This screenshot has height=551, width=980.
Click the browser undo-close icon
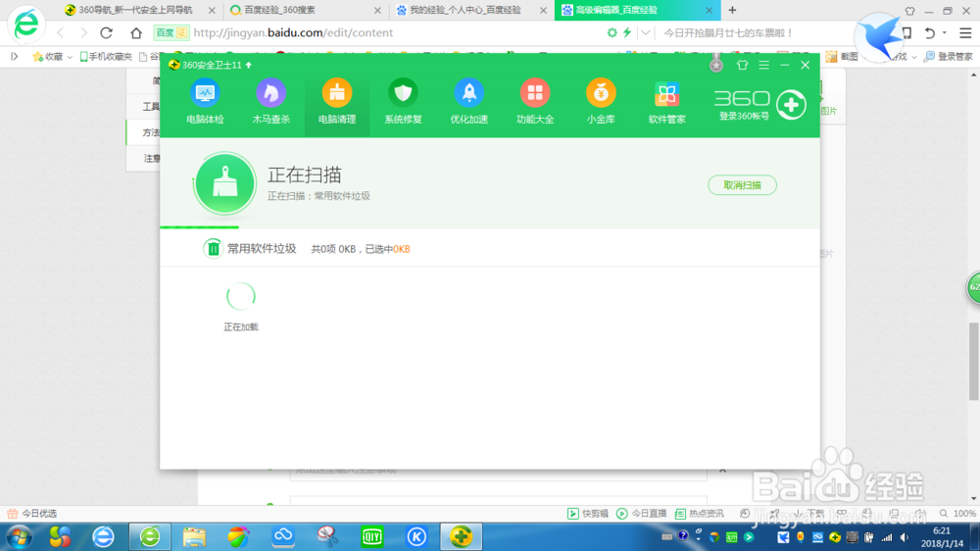930,32
